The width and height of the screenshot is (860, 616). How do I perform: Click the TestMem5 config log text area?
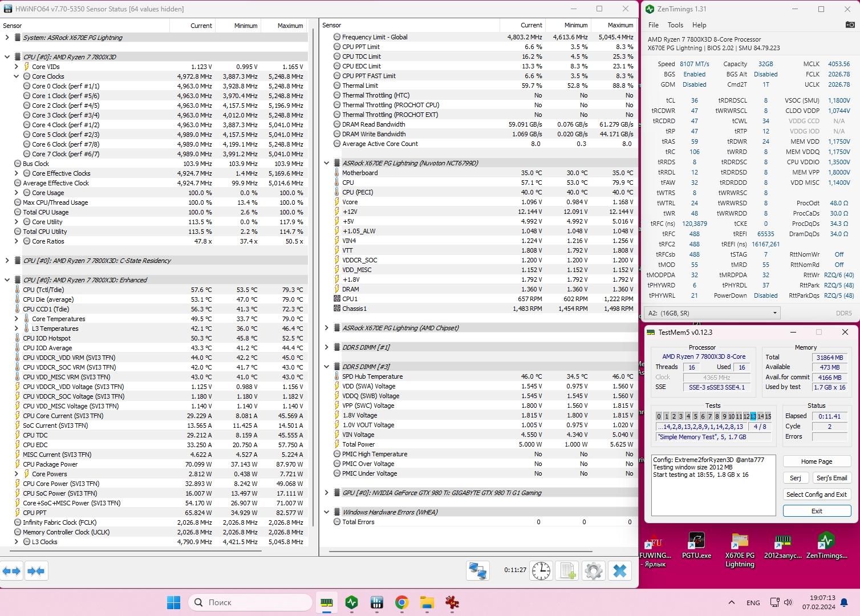(x=713, y=485)
